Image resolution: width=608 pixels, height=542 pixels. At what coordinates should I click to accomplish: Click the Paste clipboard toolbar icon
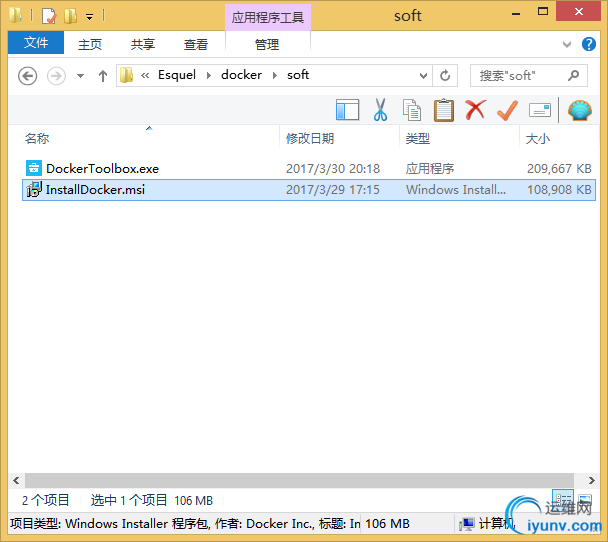(444, 110)
